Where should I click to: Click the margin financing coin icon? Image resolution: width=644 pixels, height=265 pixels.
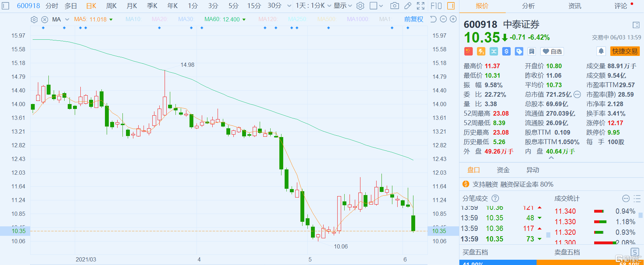coord(466,184)
